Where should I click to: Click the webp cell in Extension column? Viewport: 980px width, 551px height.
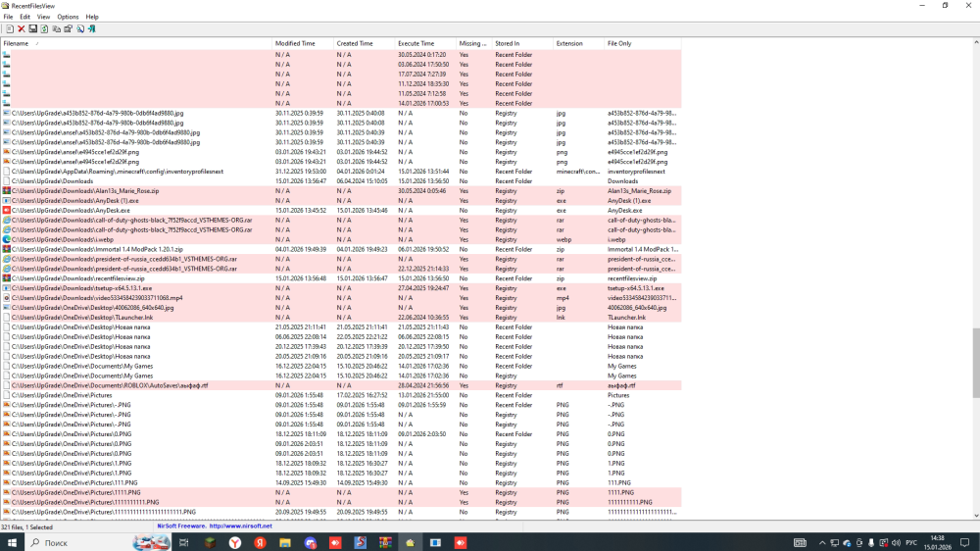563,239
